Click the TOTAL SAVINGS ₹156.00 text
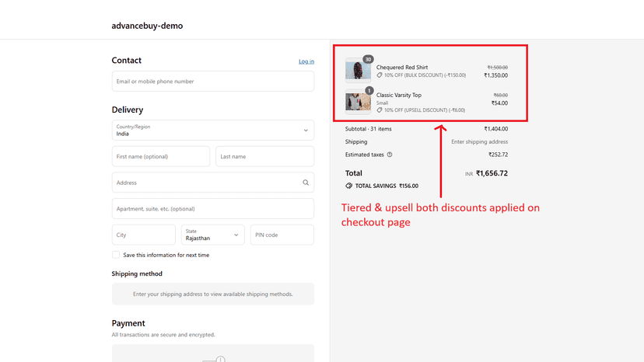Viewport: 644px width, 362px height. pyautogui.click(x=387, y=186)
